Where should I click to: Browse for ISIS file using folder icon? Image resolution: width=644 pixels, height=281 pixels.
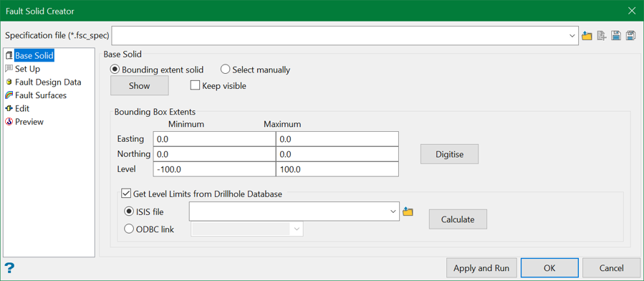click(x=408, y=211)
